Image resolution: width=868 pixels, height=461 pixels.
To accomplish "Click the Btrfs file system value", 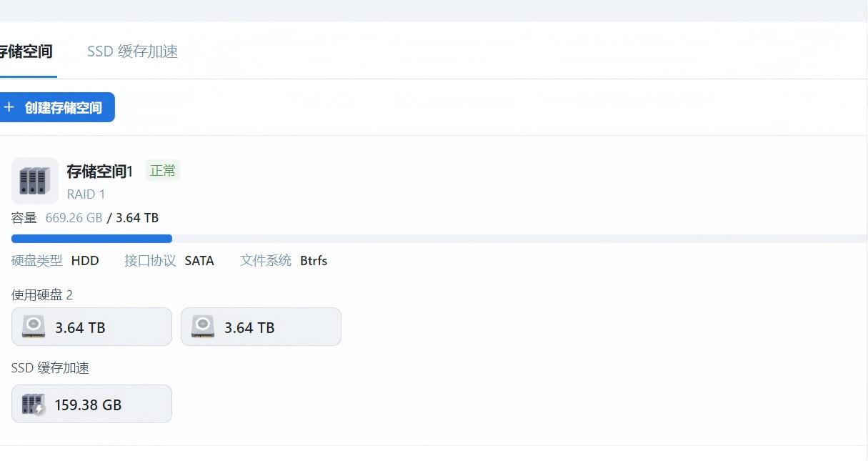I will point(314,261).
